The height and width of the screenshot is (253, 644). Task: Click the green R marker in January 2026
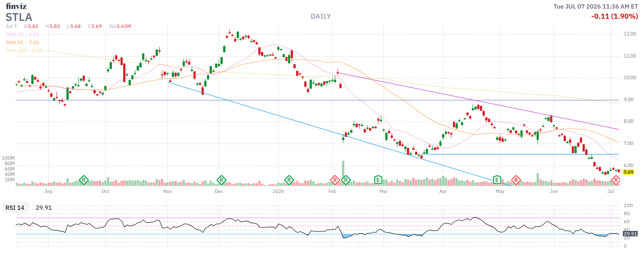[289, 180]
